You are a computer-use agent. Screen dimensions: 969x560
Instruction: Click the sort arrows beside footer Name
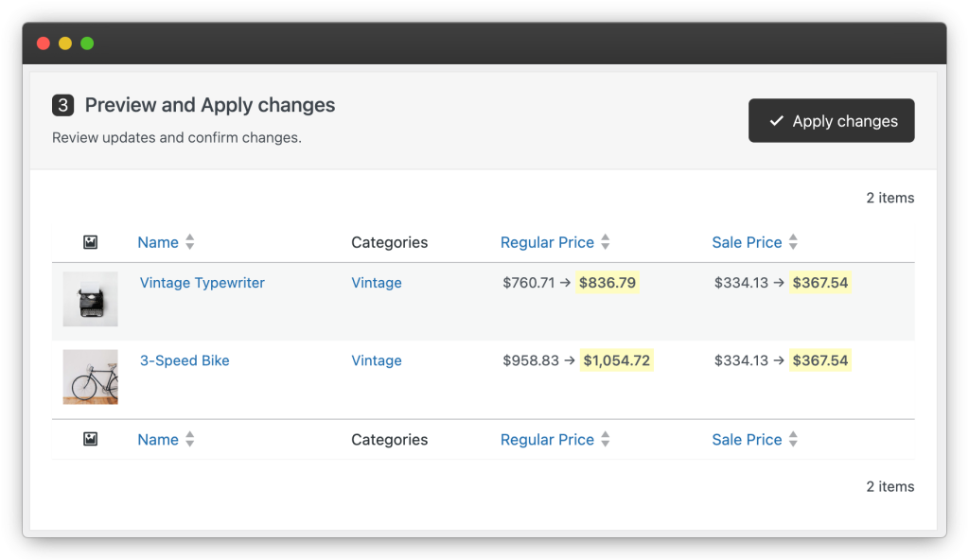pyautogui.click(x=189, y=440)
